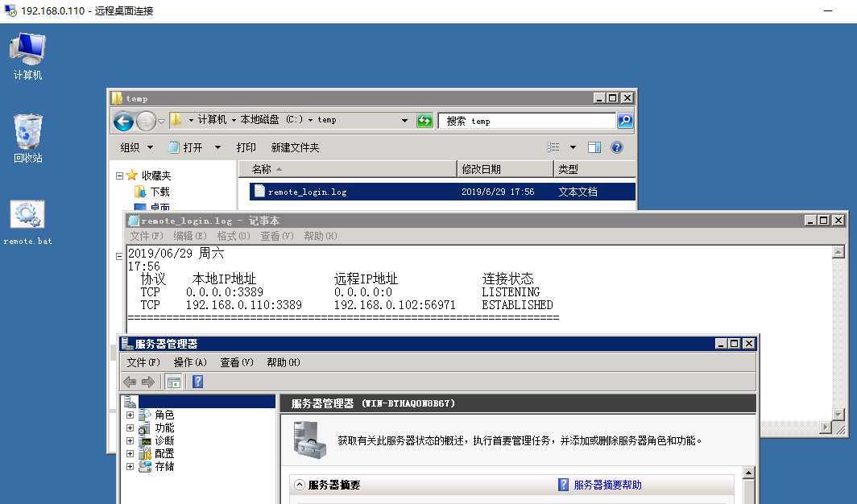Click the 搜索 temp search field

click(528, 121)
